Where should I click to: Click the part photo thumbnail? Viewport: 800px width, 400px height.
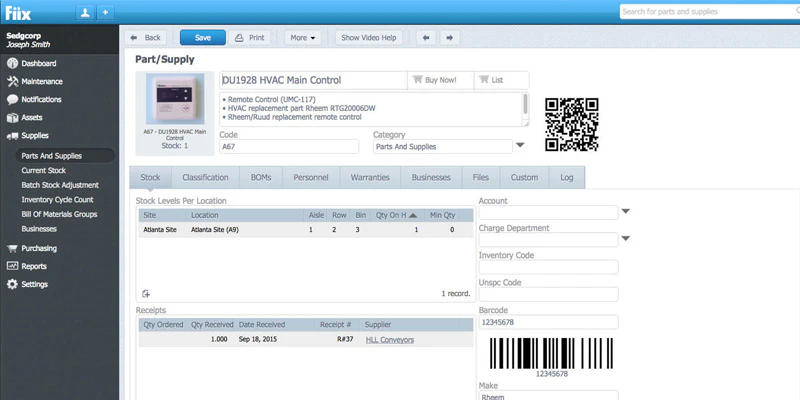point(175,99)
